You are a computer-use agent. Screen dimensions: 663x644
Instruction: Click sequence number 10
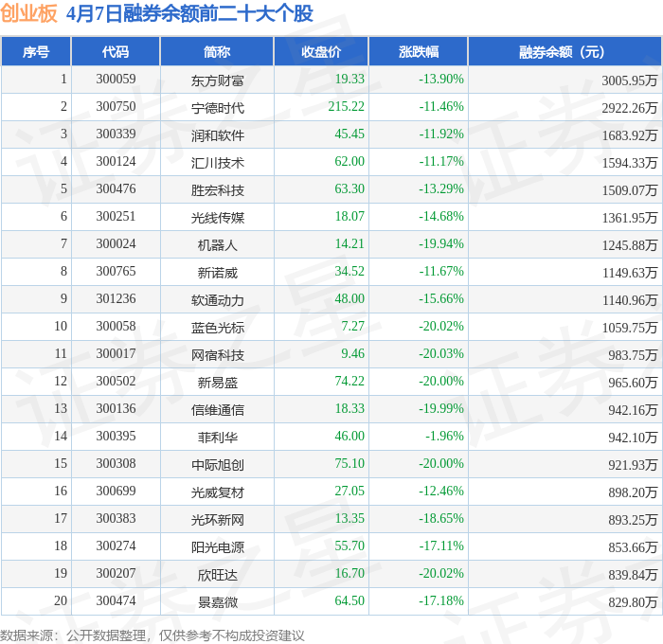click(61, 327)
